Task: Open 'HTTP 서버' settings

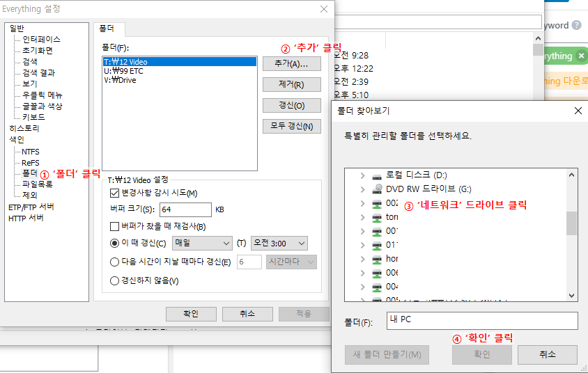Action: 26,218
